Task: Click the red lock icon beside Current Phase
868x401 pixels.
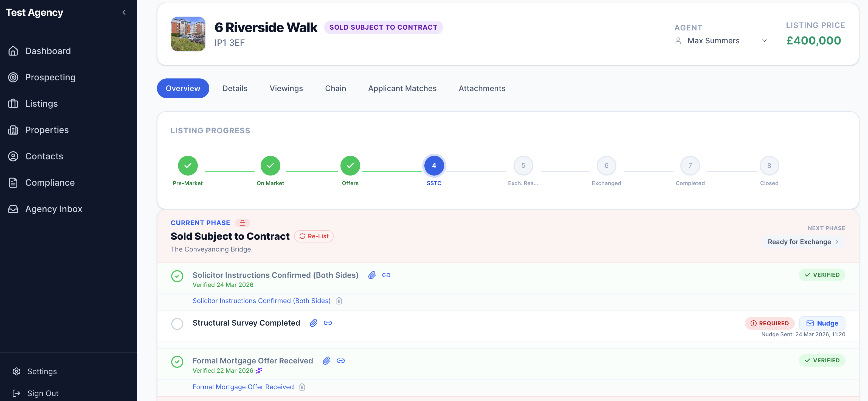Action: 242,223
